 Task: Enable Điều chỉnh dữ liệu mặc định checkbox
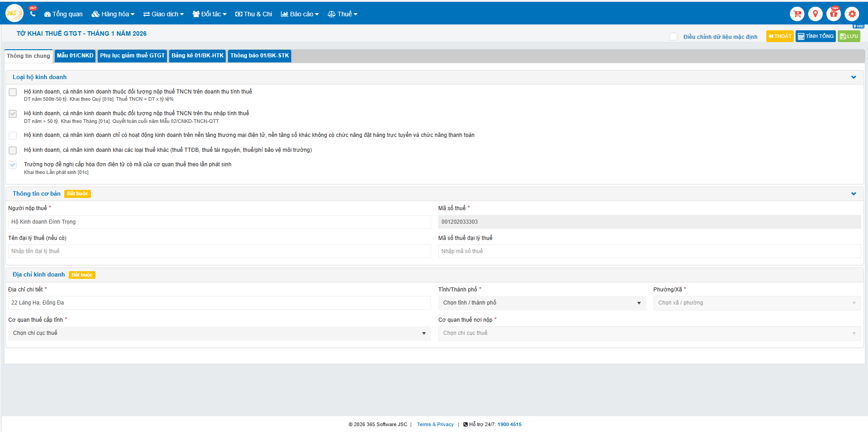point(674,37)
